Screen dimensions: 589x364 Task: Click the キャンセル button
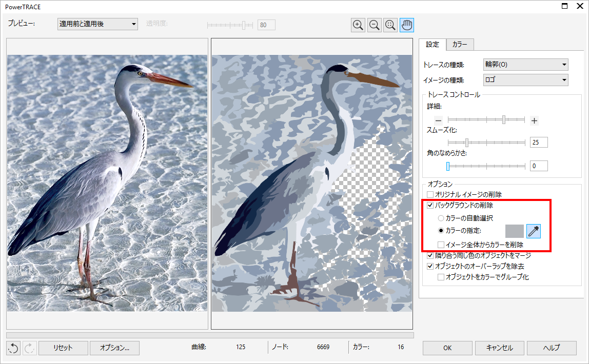pos(500,348)
